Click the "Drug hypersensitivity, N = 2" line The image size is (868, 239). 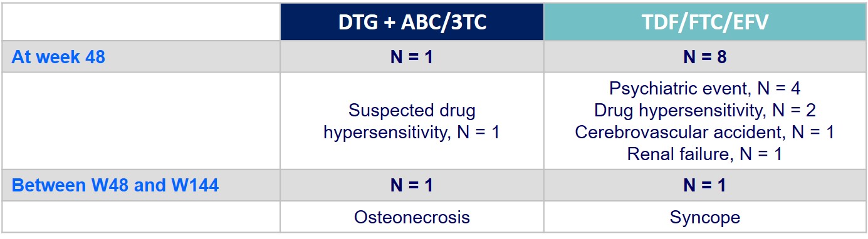click(x=704, y=111)
